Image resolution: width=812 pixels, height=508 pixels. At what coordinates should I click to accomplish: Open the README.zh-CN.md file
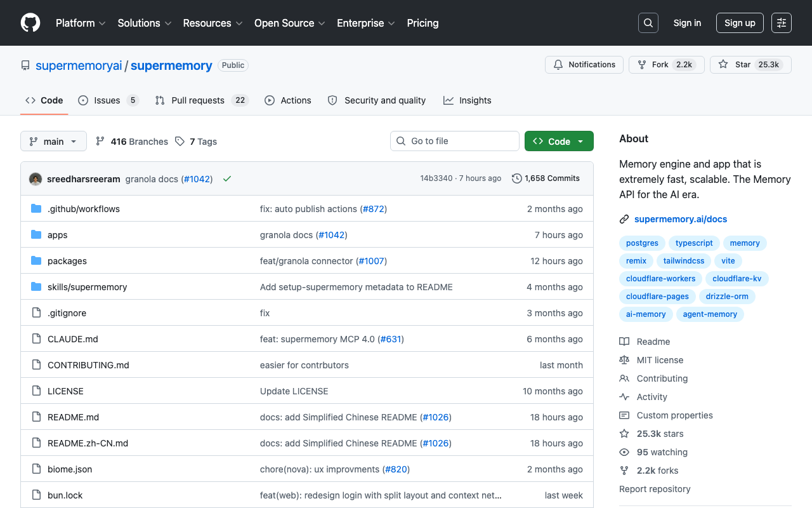coord(88,443)
